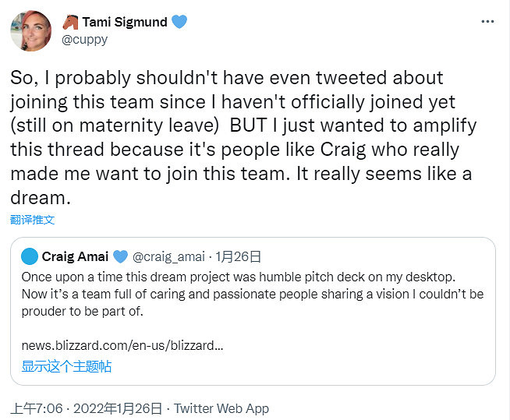Open the Tami Sigmund display name
510x420 pixels.
tap(125, 22)
